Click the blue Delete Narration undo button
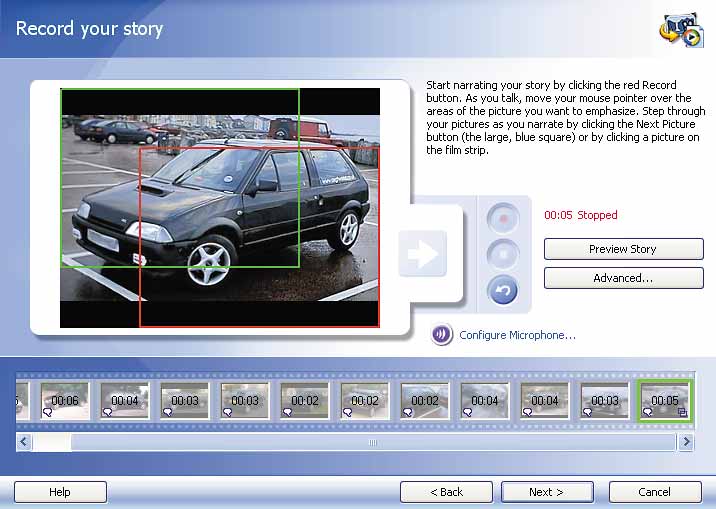 click(503, 290)
